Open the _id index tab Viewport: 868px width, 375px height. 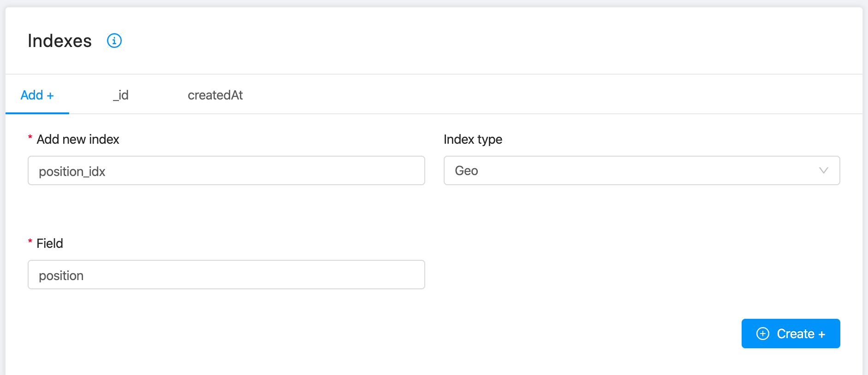121,95
